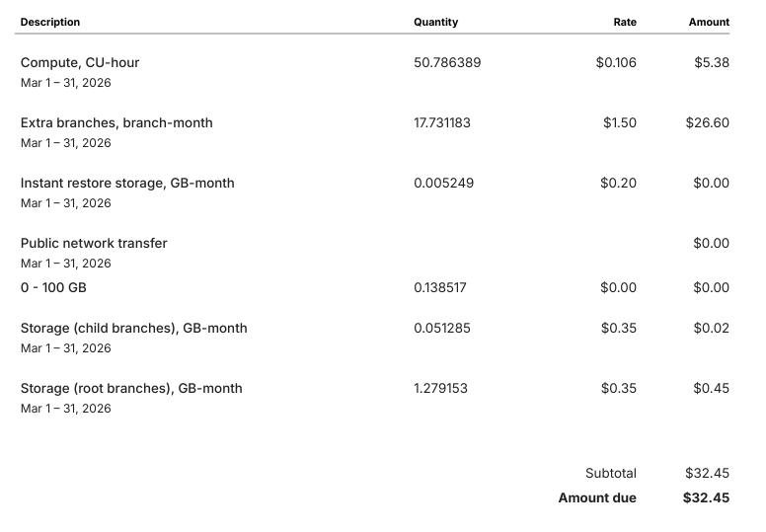This screenshot has height=532, width=766.
Task: Click the bold Amount due label
Action: coord(597,497)
